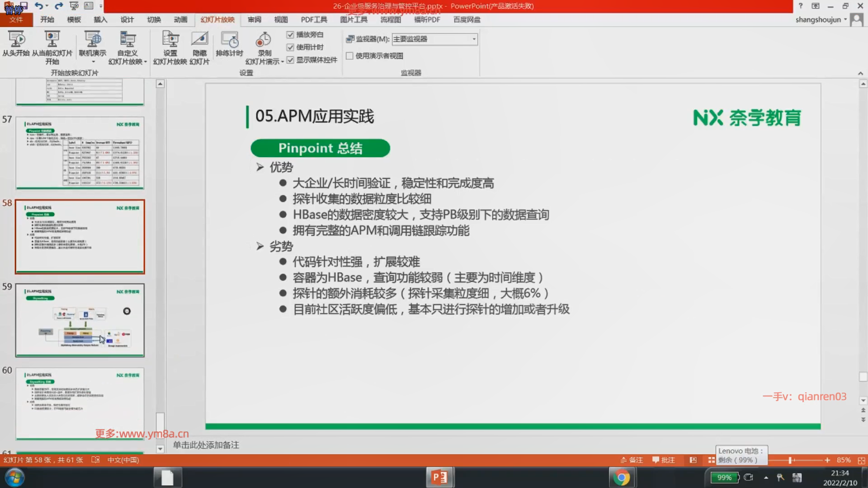868x488 pixels.
Task: Click the zoom slider in status bar
Action: click(x=790, y=460)
